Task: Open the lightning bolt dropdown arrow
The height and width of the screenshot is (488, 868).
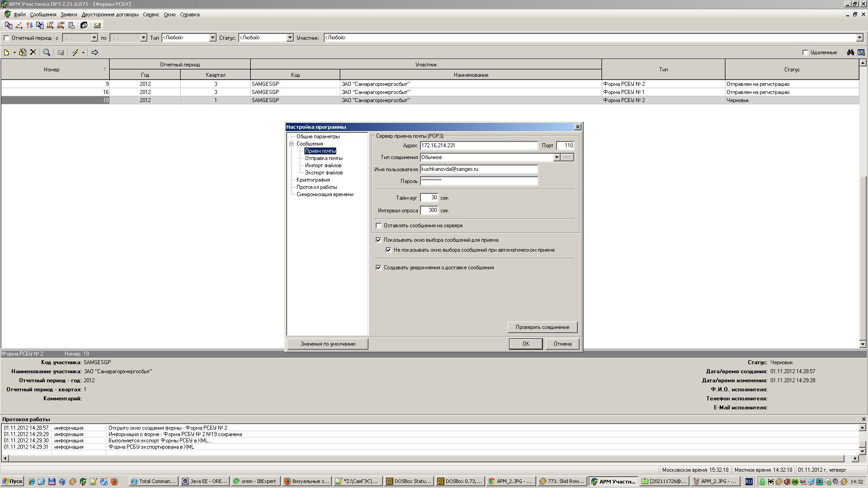Action: coord(83,52)
